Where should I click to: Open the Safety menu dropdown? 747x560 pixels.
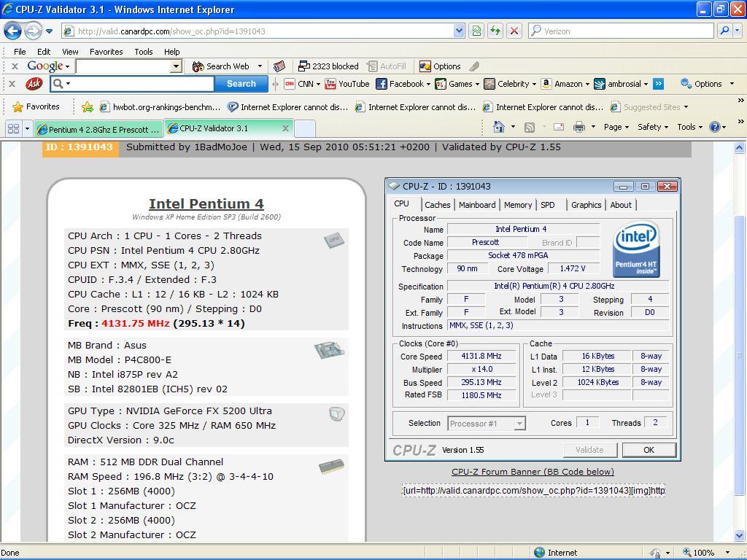coord(653,127)
